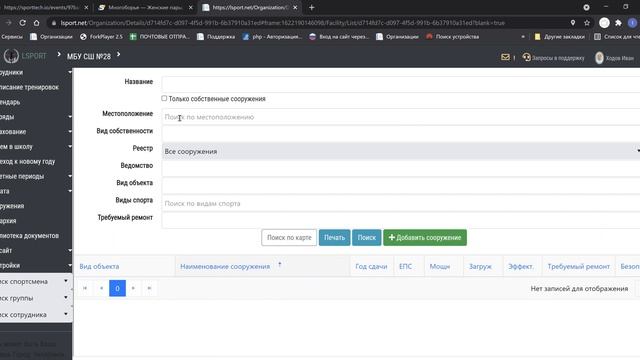Image resolution: width=640 pixels, height=360 pixels.
Task: Open the ПОЧТОВЫЕ ОТПРА... bookmark
Action: click(x=160, y=37)
